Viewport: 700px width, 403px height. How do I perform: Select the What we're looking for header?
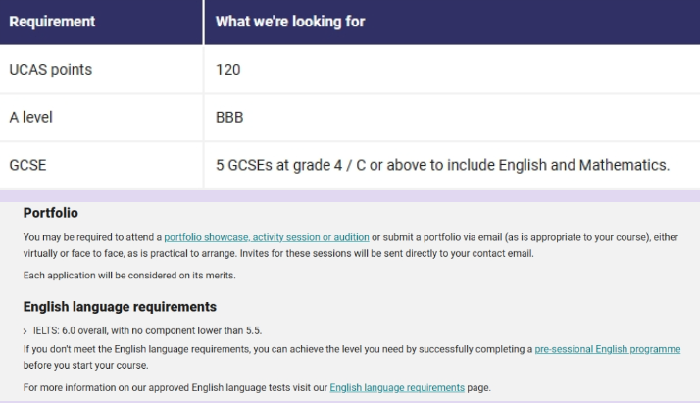291,21
